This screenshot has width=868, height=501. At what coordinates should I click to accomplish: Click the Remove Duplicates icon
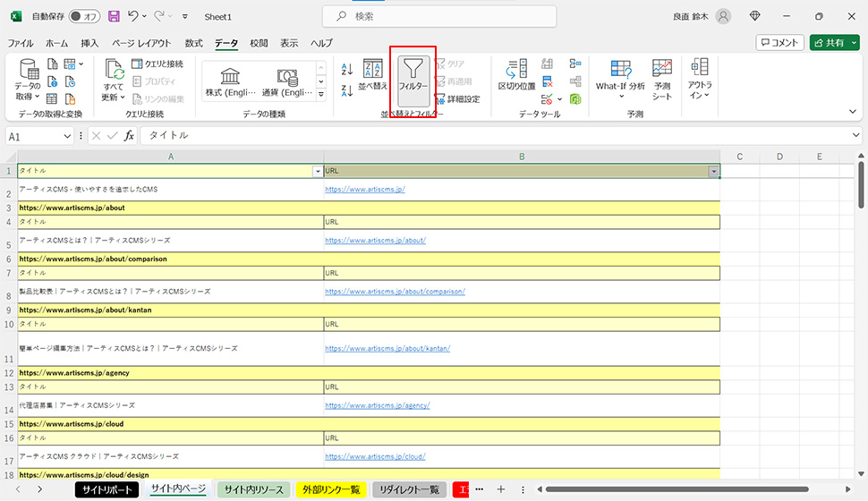click(548, 82)
